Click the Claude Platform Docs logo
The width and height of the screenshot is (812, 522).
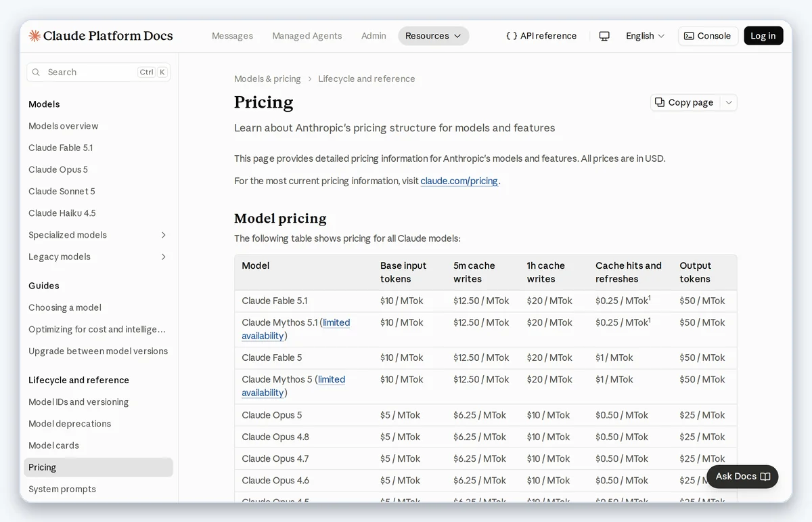[x=101, y=36]
